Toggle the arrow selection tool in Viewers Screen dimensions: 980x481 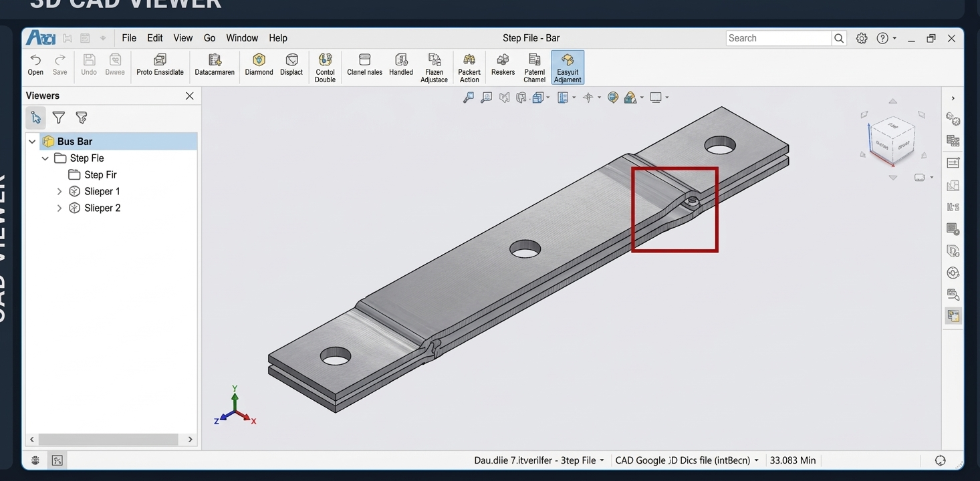36,118
